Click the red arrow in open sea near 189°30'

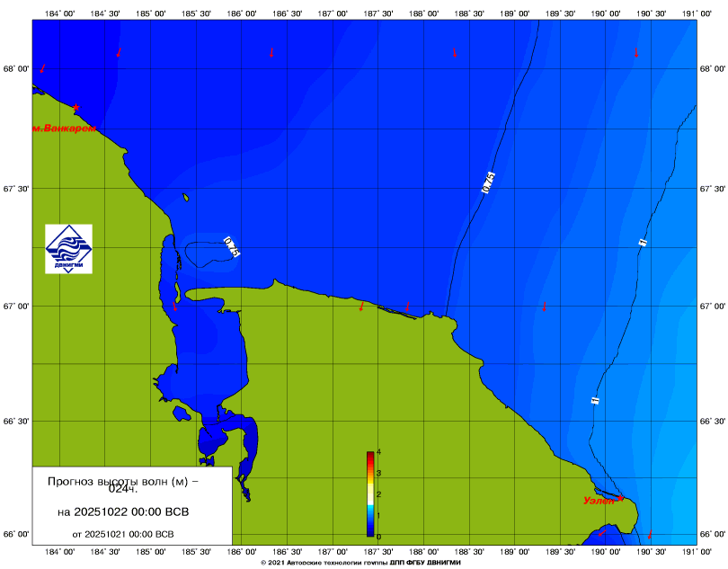(x=545, y=307)
